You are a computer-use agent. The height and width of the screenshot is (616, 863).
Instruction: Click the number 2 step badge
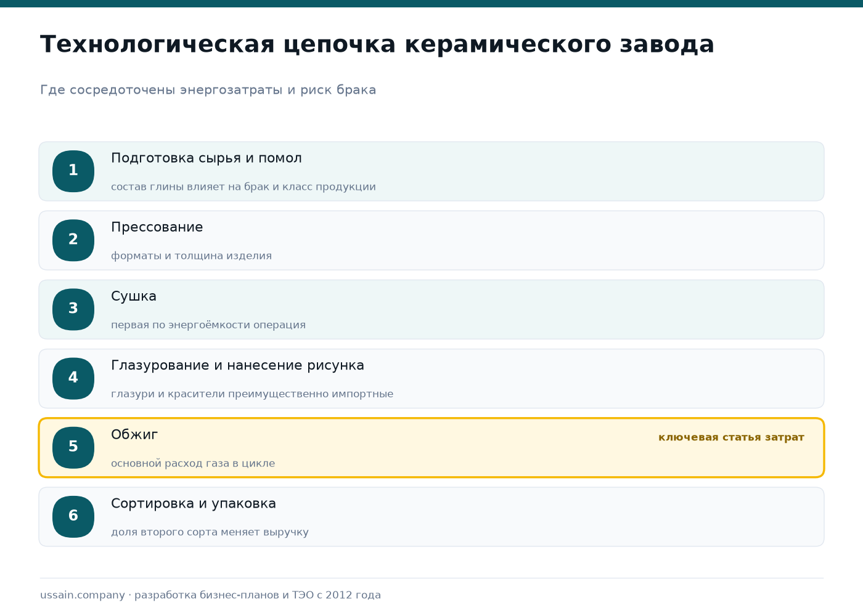(x=73, y=240)
